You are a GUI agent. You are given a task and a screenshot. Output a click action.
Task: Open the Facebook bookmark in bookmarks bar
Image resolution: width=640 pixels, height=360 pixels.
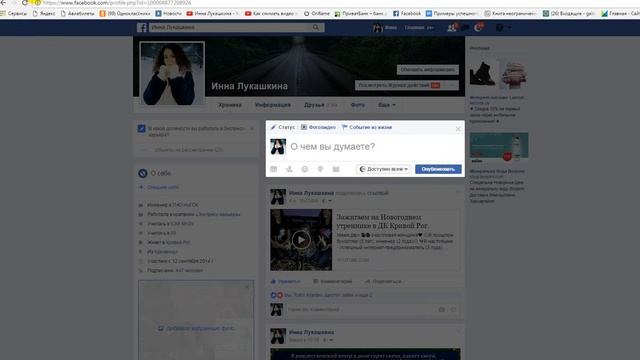[407, 13]
